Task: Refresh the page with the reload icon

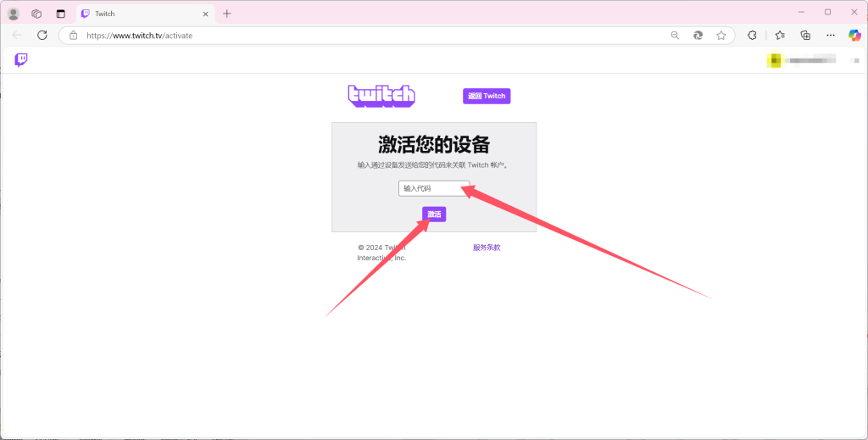Action: click(42, 36)
